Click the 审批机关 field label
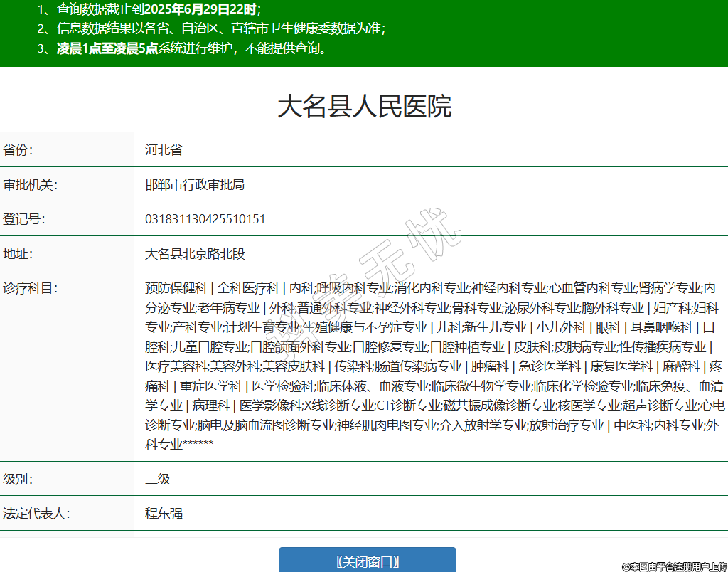 (x=30, y=184)
